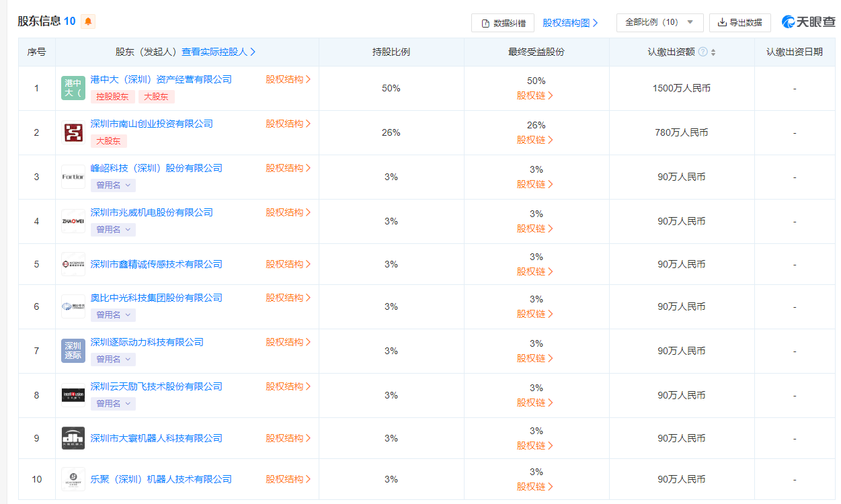Open 股权结构 for 峰岹科技
The height and width of the screenshot is (504, 841).
(x=288, y=168)
